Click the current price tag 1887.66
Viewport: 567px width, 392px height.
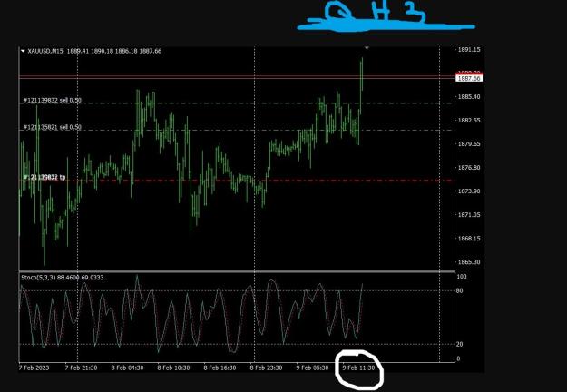click(469, 78)
